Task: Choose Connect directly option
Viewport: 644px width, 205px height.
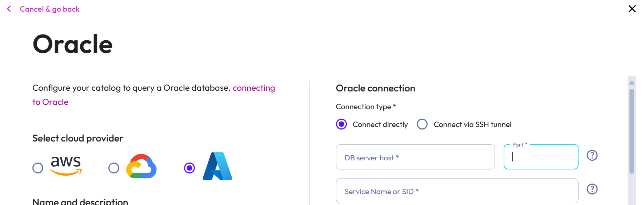Action: click(x=341, y=124)
